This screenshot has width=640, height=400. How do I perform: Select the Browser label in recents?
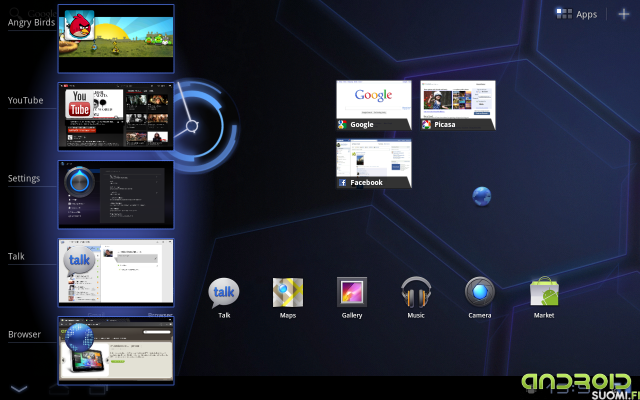point(24,334)
